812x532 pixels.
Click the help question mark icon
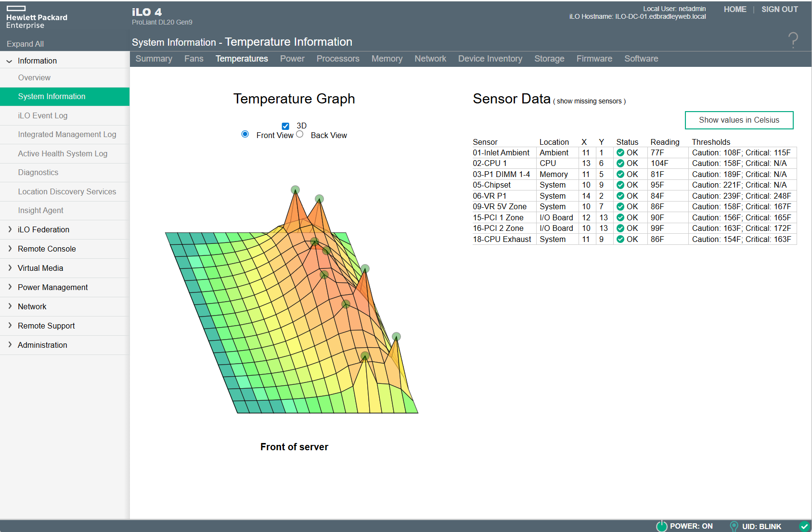pyautogui.click(x=793, y=40)
